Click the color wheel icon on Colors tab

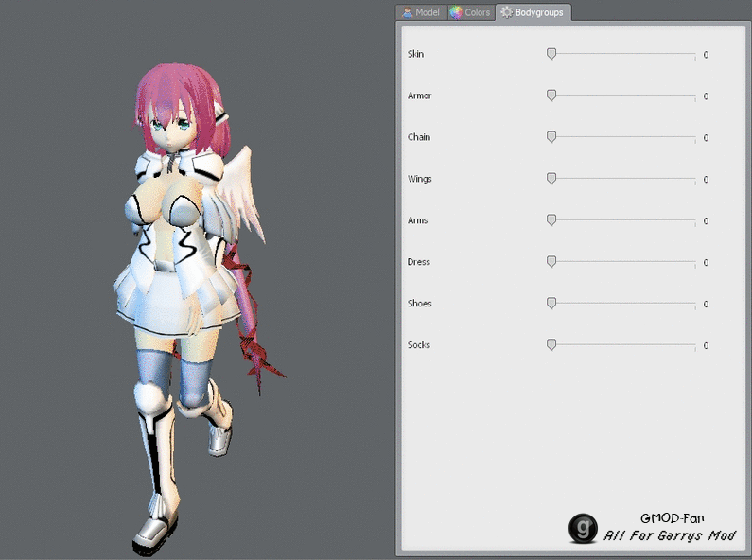(456, 12)
